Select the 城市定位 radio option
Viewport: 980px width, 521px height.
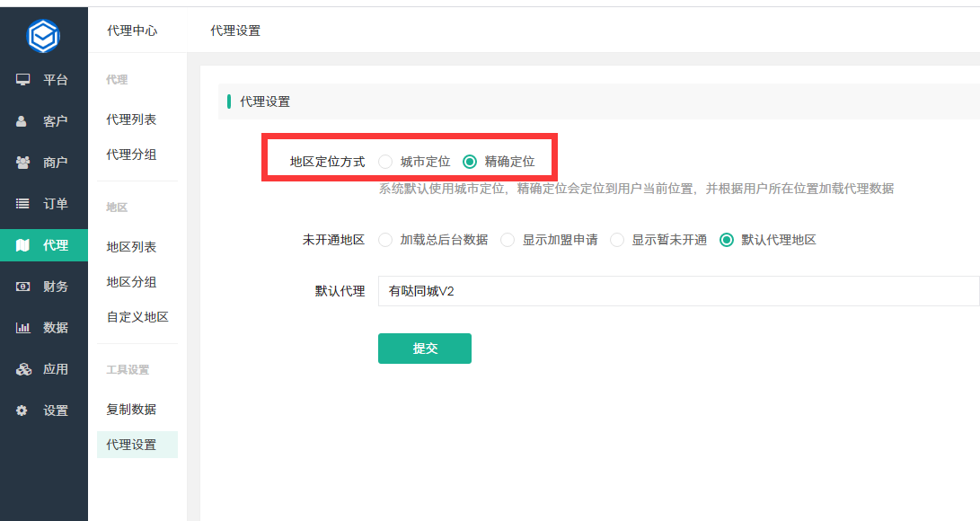(x=385, y=162)
